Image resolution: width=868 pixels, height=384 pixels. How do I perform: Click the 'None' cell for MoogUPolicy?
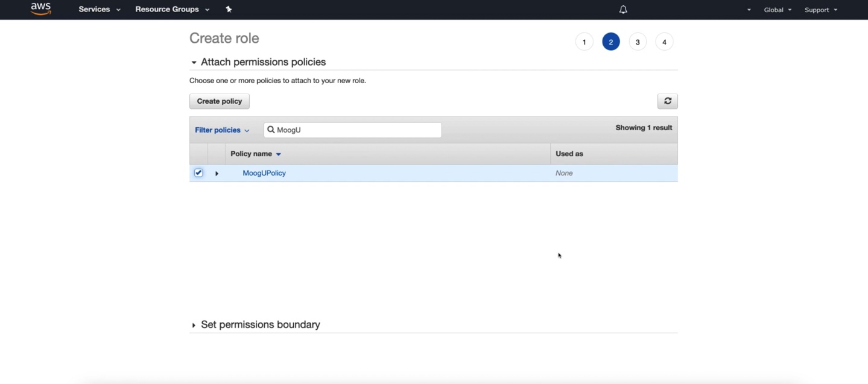(x=564, y=173)
